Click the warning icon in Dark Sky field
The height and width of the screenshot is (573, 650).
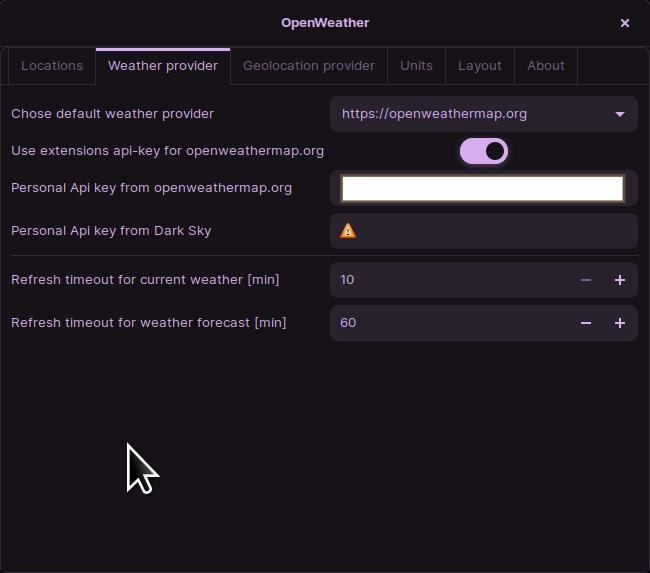coord(347,231)
